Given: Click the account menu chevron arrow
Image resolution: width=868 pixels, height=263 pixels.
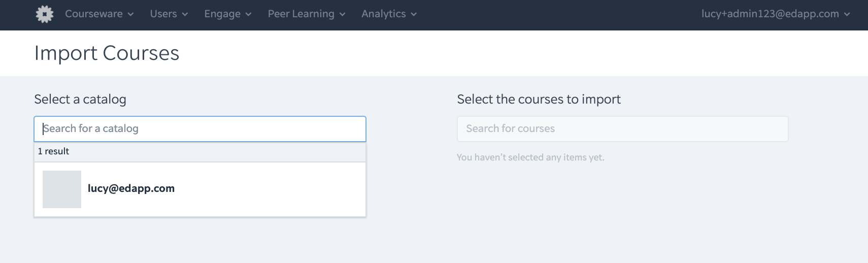Looking at the screenshot, I should point(847,15).
